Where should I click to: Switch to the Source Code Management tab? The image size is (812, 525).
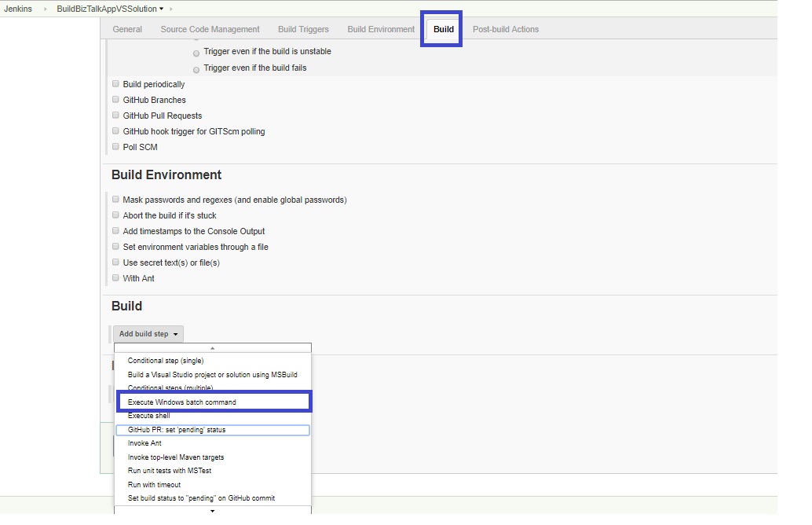210,29
